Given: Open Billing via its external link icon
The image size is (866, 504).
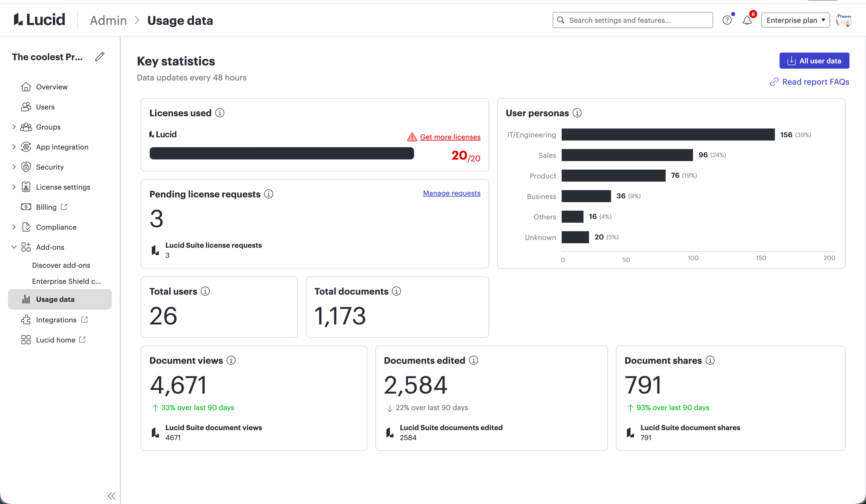Looking at the screenshot, I should (x=64, y=207).
